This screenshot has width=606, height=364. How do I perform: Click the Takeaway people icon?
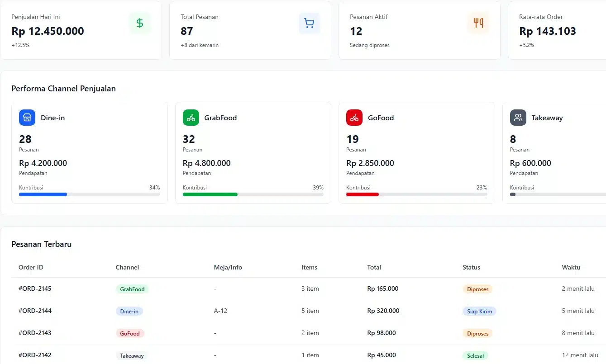point(518,118)
